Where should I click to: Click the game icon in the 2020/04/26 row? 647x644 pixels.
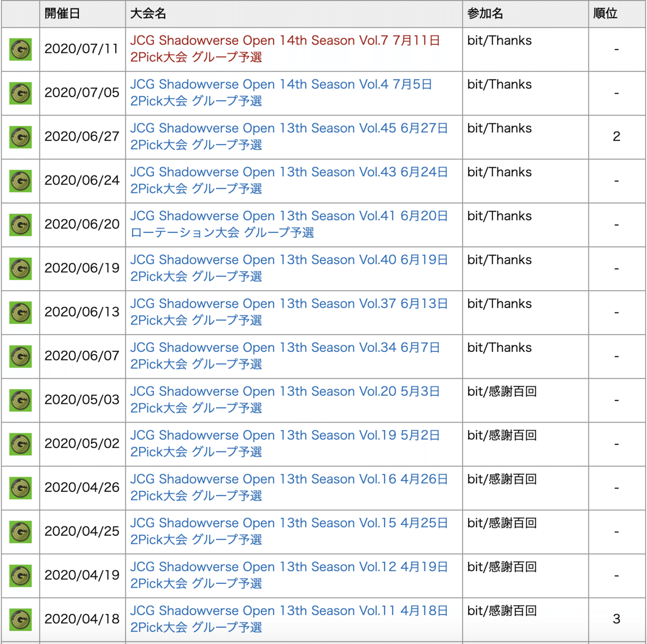[x=21, y=488]
